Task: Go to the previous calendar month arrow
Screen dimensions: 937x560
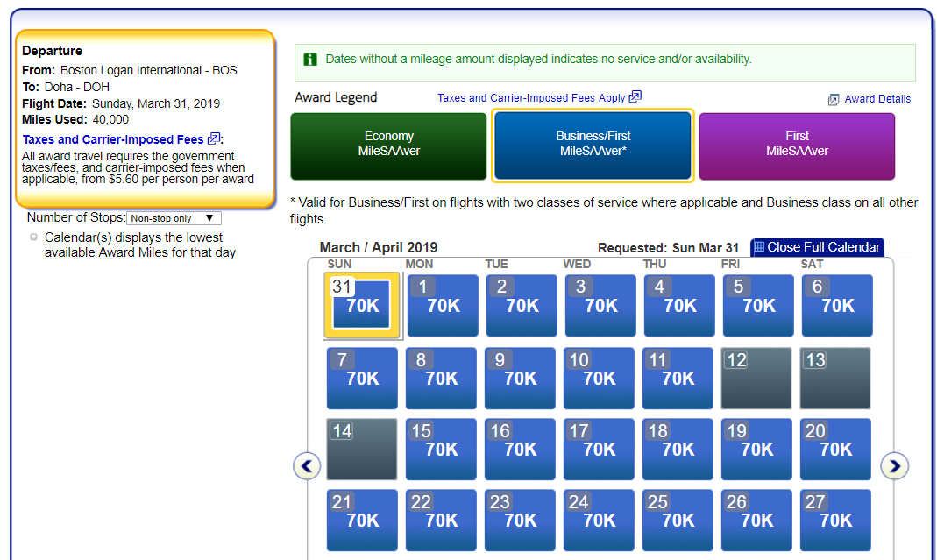Action: (x=307, y=466)
